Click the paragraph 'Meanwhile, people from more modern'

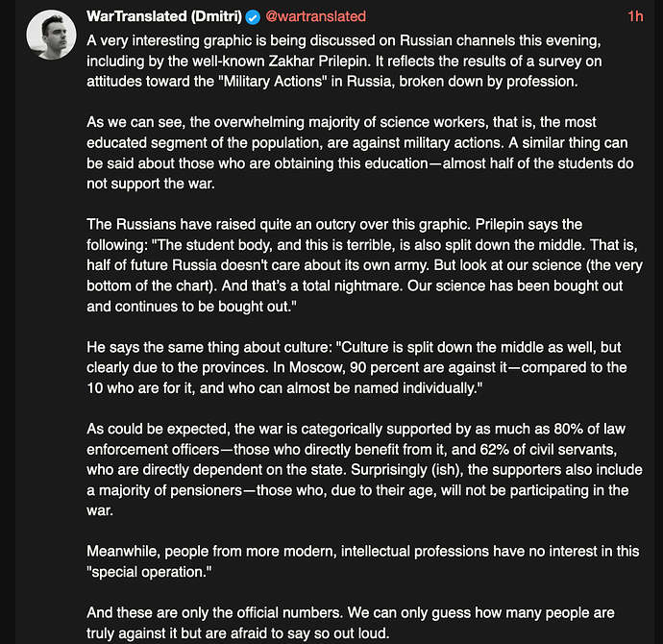(x=363, y=561)
